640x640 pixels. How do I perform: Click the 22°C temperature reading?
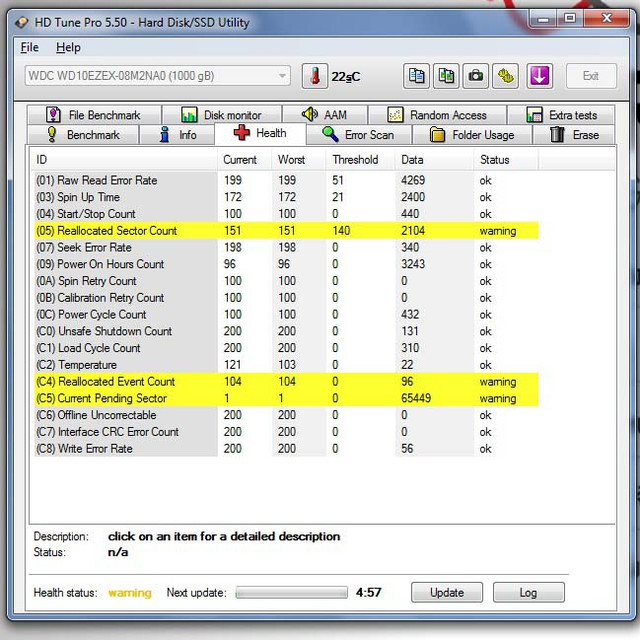(x=346, y=76)
